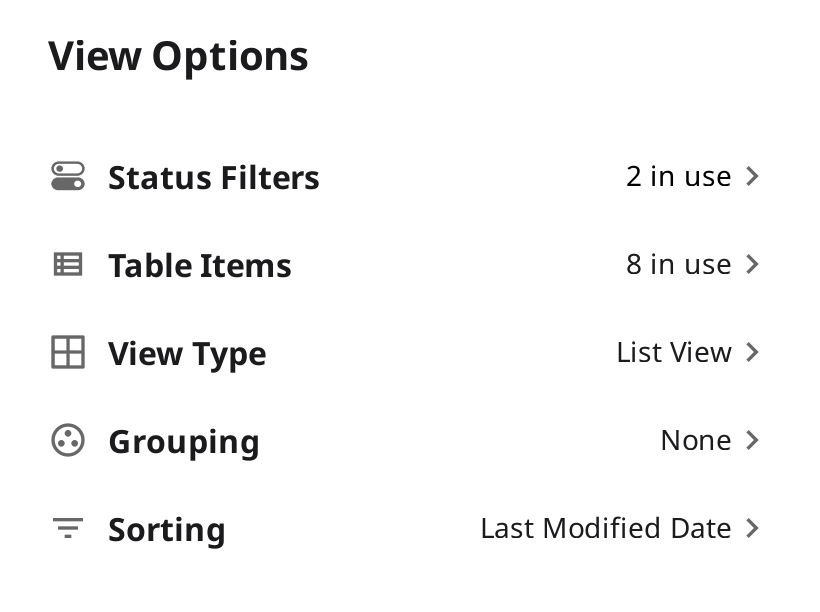Click the Sorting filter lines icon
820x612 pixels.
click(x=67, y=529)
